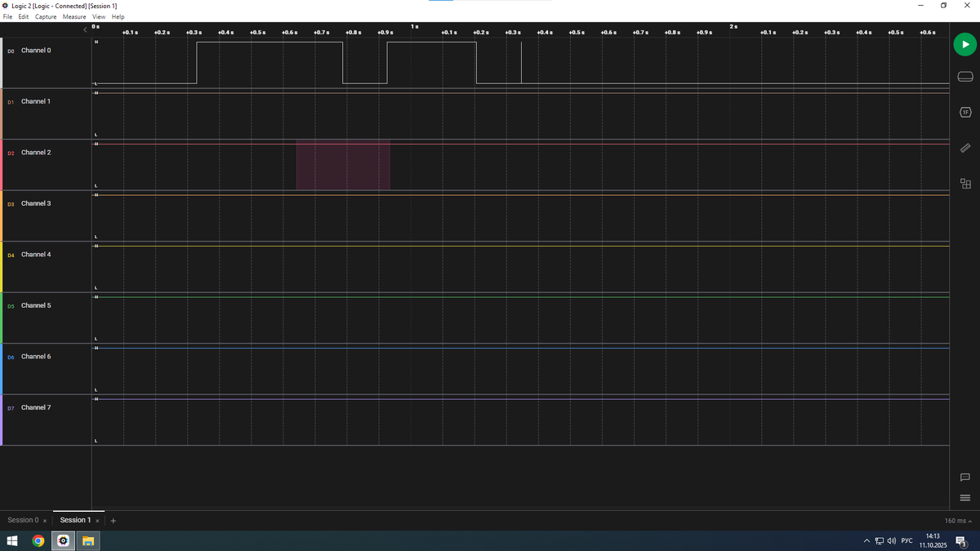Click the 2 s marker on the time ruler
The width and height of the screenshot is (980, 551).
[x=733, y=27]
